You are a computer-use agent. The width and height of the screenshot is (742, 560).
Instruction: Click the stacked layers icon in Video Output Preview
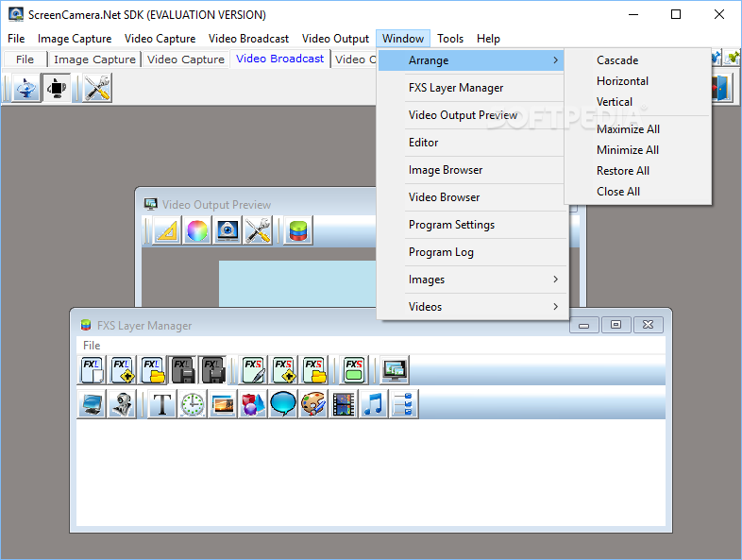pyautogui.click(x=298, y=230)
